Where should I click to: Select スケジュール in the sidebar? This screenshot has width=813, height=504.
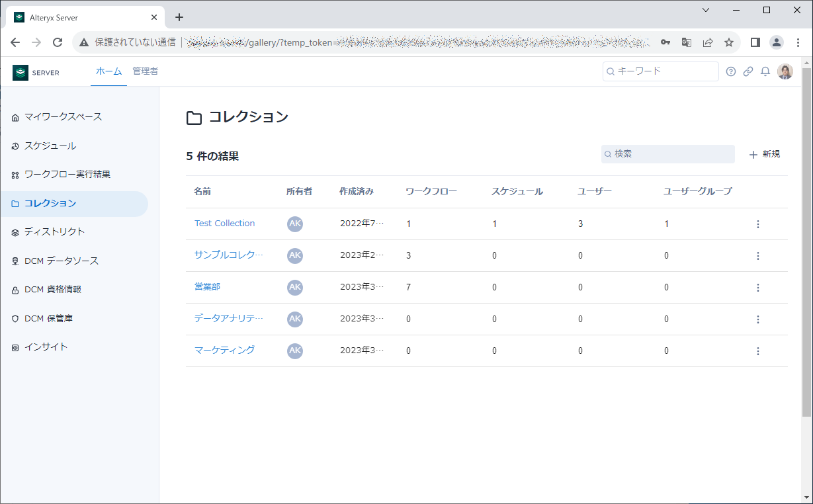tap(50, 146)
